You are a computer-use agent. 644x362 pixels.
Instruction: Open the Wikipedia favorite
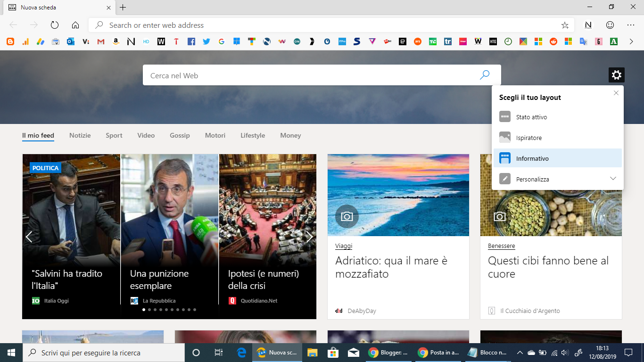[162, 41]
